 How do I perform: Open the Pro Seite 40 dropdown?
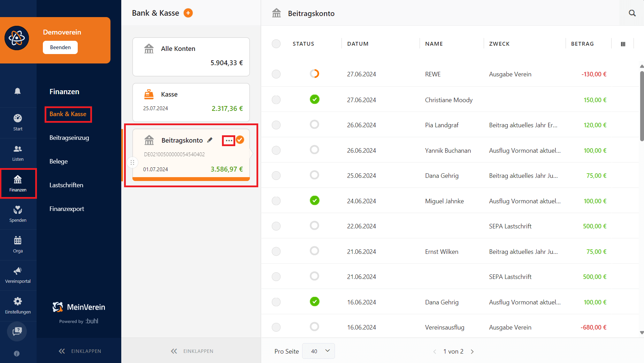pos(319,351)
